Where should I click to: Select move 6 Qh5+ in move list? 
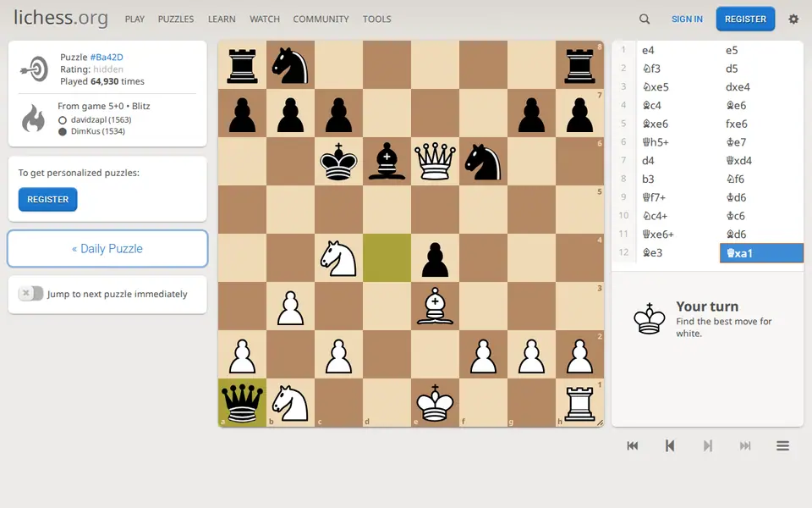pos(678,142)
